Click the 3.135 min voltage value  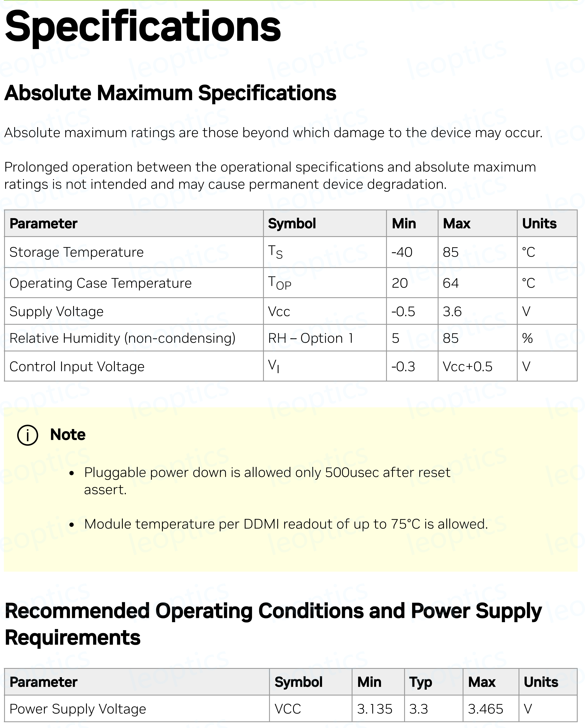(375, 709)
